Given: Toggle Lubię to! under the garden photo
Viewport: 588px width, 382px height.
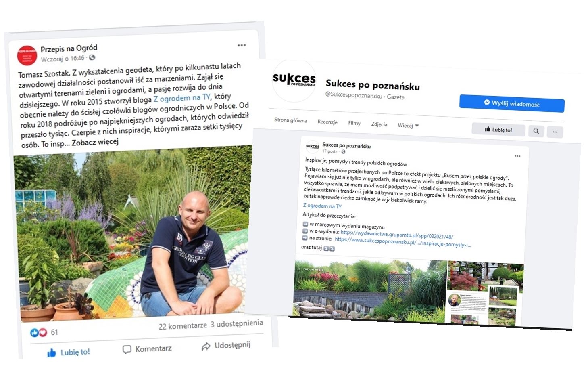Looking at the screenshot, I should (69, 353).
